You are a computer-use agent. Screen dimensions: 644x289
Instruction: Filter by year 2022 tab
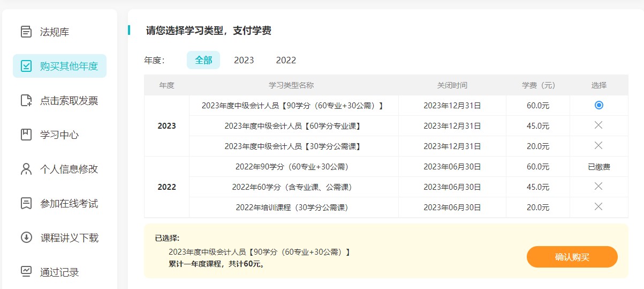click(286, 60)
